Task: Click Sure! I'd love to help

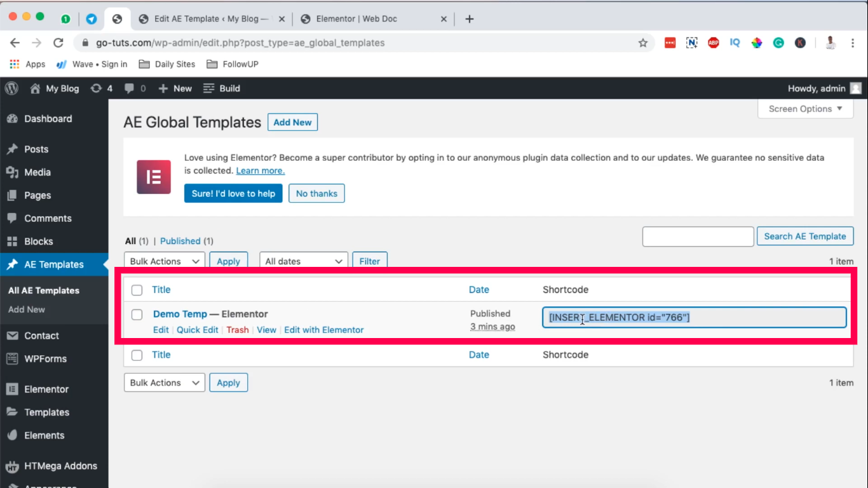Action: pos(233,193)
